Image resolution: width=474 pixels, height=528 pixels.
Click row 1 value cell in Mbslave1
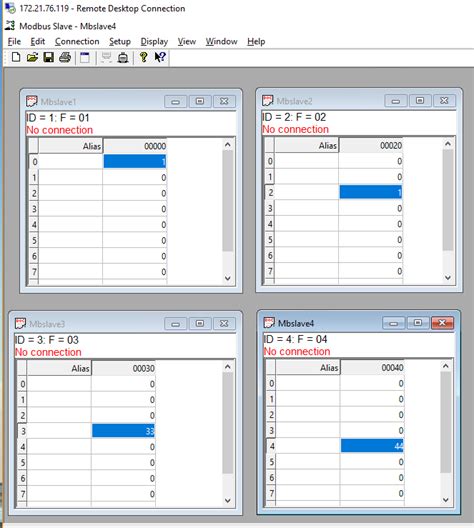coord(135,177)
